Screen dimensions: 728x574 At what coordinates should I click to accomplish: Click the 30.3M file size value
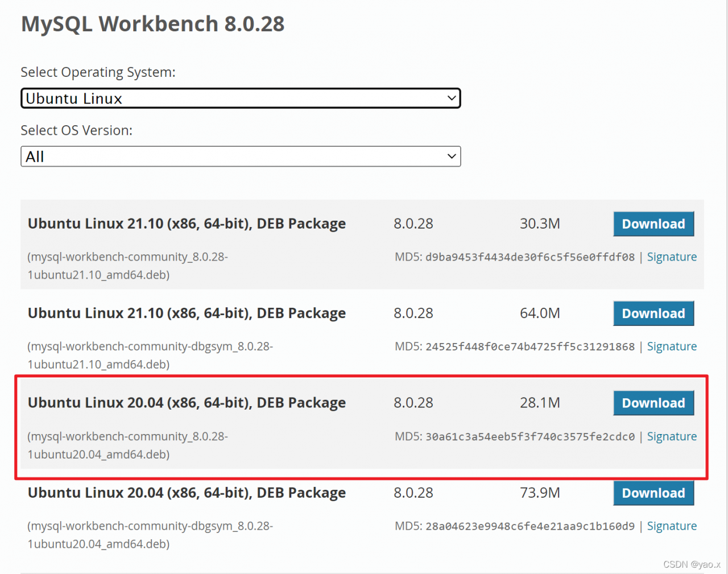coord(540,224)
